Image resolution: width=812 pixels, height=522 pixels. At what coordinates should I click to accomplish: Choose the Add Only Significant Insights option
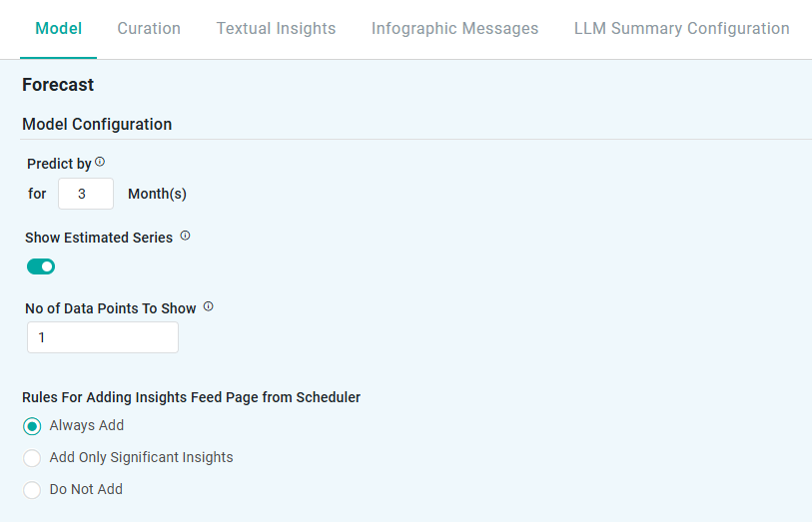32,458
